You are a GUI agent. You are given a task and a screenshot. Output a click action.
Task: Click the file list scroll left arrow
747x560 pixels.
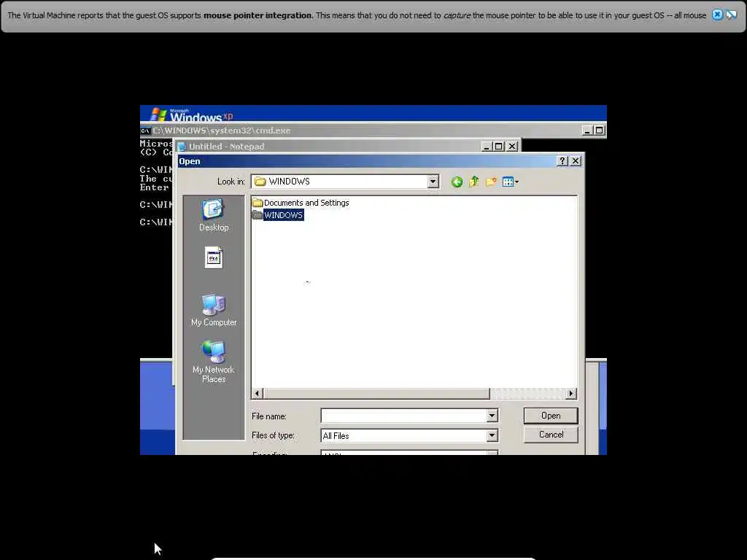258,393
